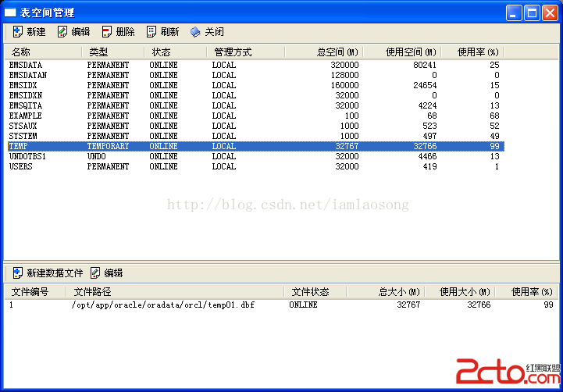Click the 24654 used space value
This screenshot has width=563, height=392.
click(x=425, y=85)
